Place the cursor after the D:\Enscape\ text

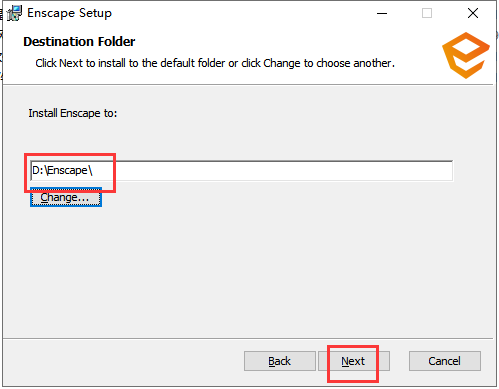coord(93,171)
